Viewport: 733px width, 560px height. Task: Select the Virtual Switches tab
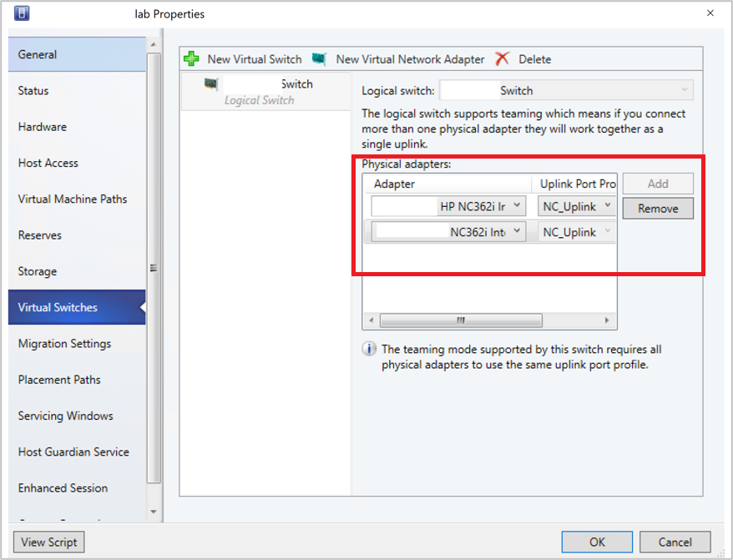click(77, 307)
